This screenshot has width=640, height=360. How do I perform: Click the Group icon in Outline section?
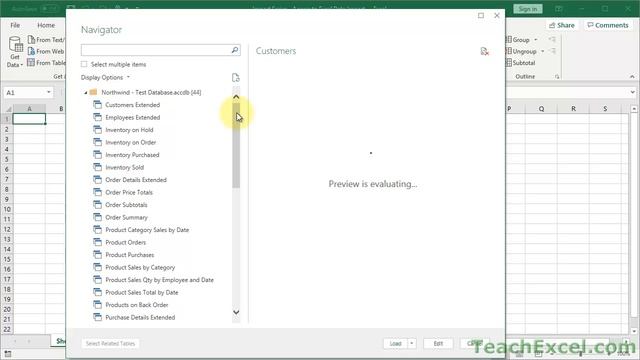(509, 40)
